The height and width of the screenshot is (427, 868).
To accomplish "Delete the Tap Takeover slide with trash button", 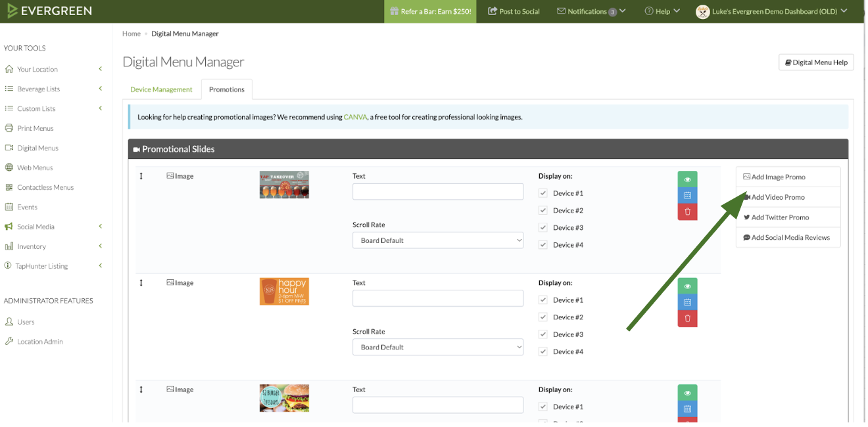I will pos(687,212).
